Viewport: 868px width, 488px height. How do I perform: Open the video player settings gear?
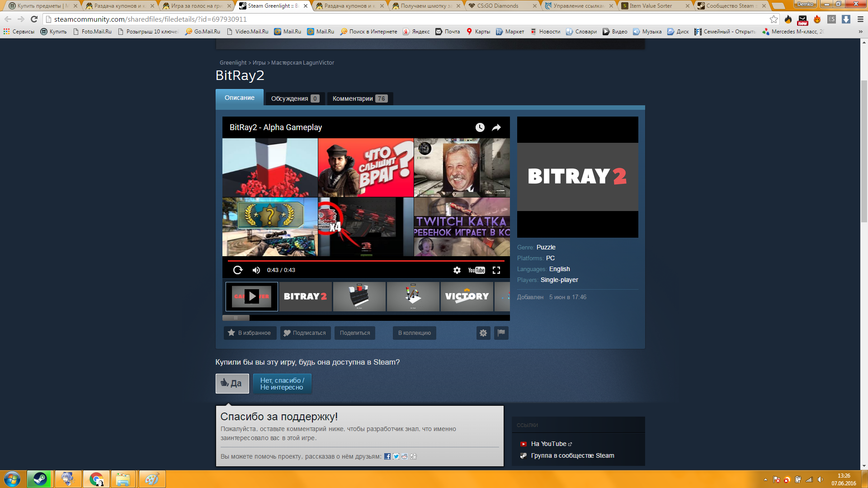457,270
